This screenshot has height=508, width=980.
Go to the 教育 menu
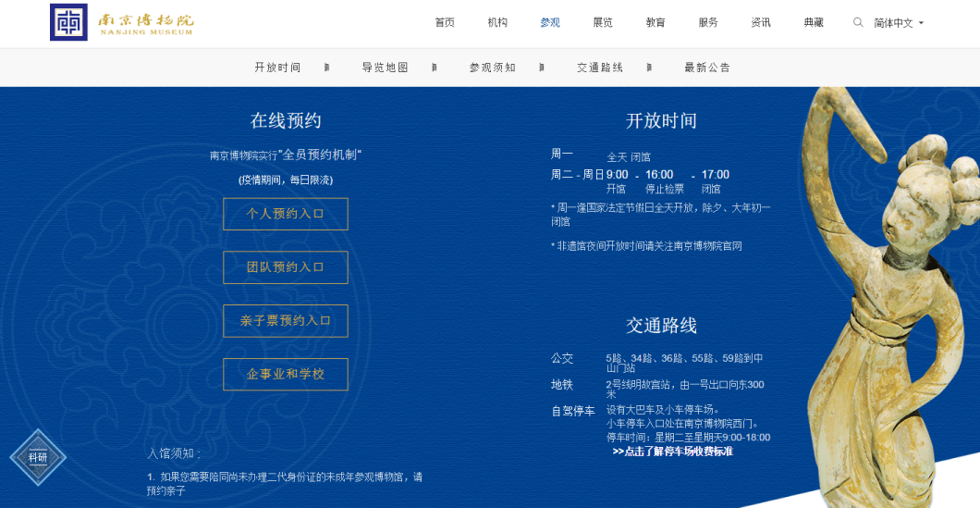pos(655,23)
